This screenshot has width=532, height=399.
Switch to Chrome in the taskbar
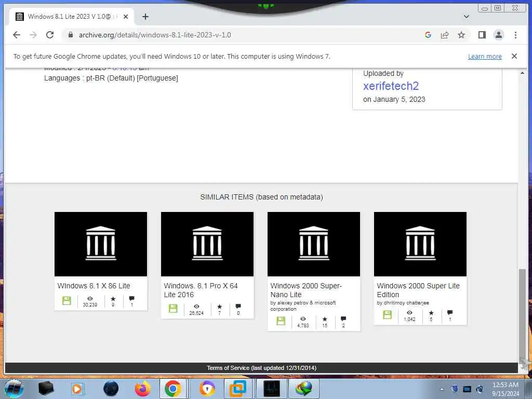pyautogui.click(x=172, y=389)
